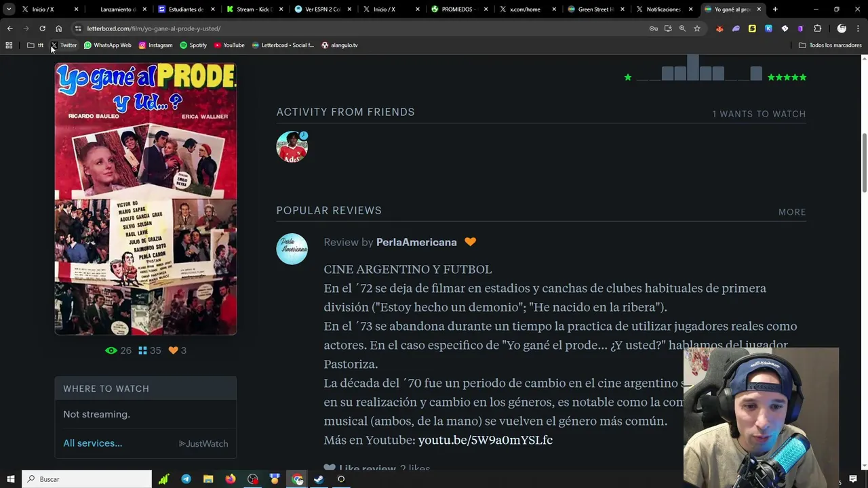Switch to the Notificaciones tab

point(665,9)
